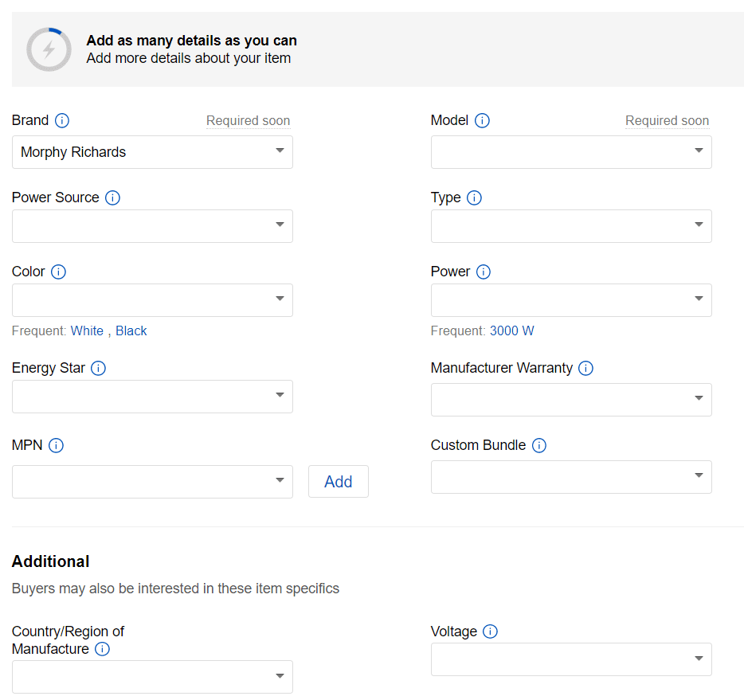The height and width of the screenshot is (700, 744).
Task: Pick the frequent 3000 W power link
Action: pos(511,330)
